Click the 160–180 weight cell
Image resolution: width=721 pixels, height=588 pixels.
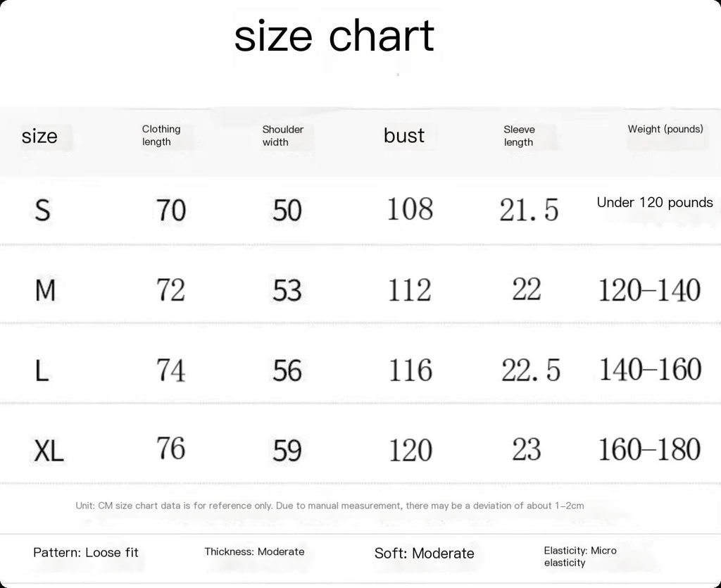(x=649, y=449)
